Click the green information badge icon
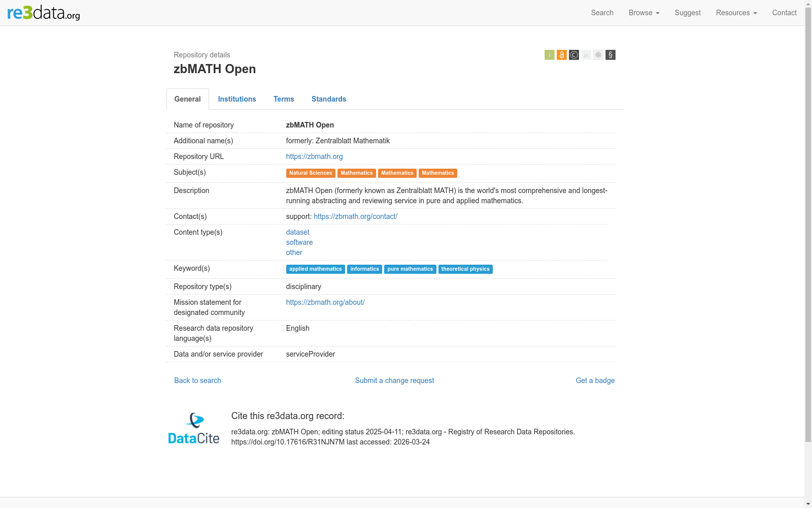The width and height of the screenshot is (812, 508). point(549,55)
